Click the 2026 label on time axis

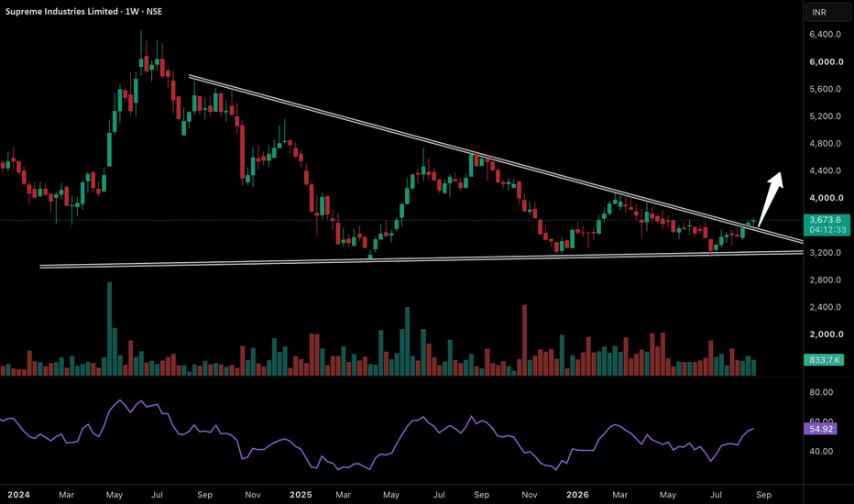(577, 495)
